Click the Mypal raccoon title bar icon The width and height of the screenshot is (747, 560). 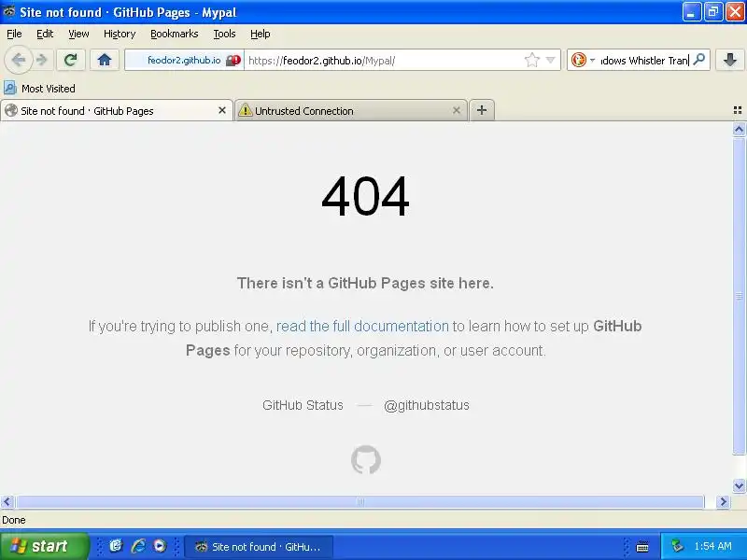click(9, 11)
